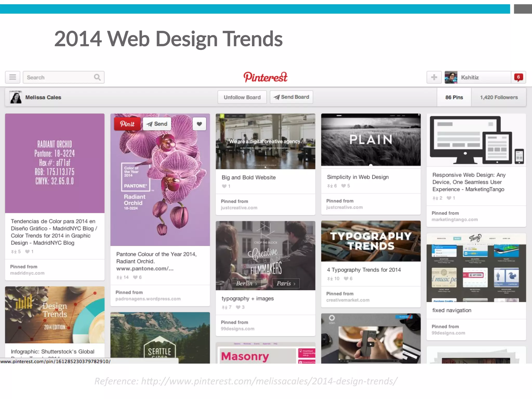The width and height of the screenshot is (532, 399).
Task: Click the Unfollow Board button
Action: (242, 97)
